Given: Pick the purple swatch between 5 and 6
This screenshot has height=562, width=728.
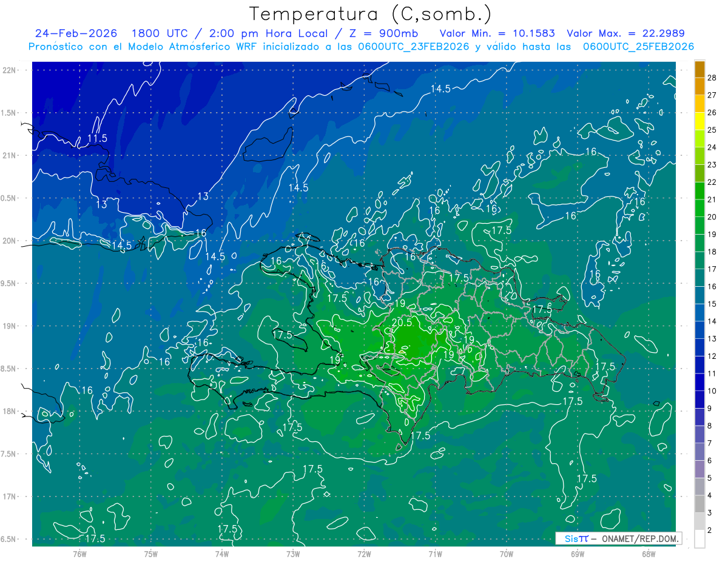Looking at the screenshot, I should pyautogui.click(x=699, y=469).
